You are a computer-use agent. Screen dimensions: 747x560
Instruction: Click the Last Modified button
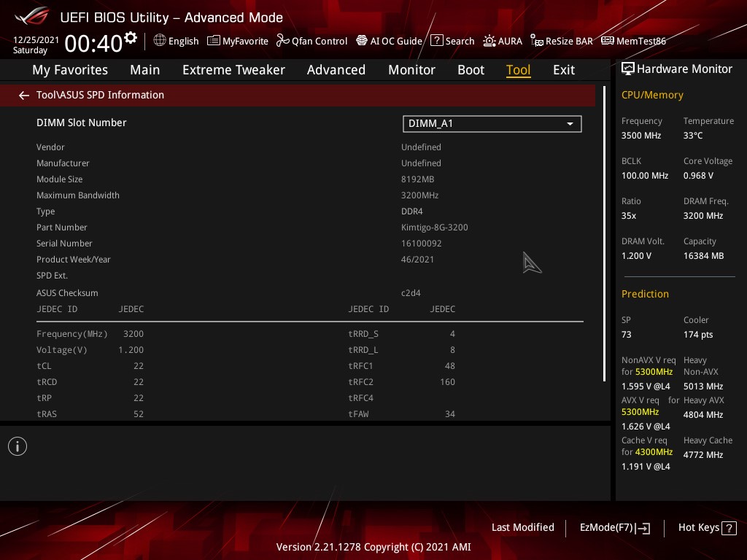(x=522, y=528)
